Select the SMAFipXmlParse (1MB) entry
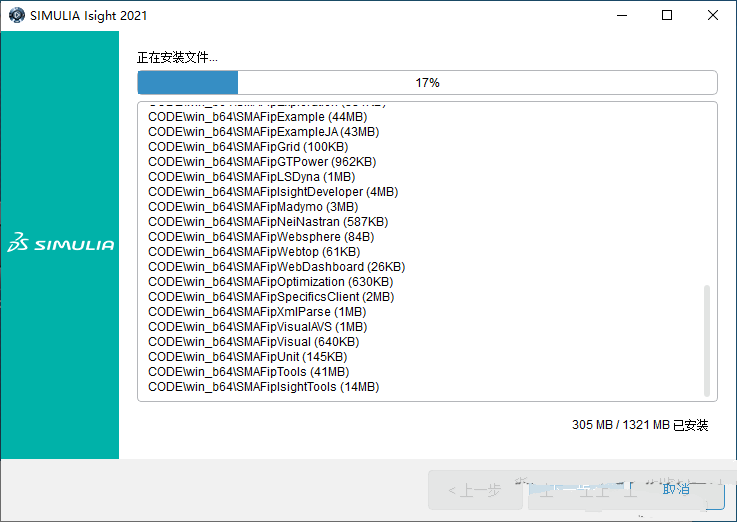Image resolution: width=737 pixels, height=522 pixels. pos(257,312)
